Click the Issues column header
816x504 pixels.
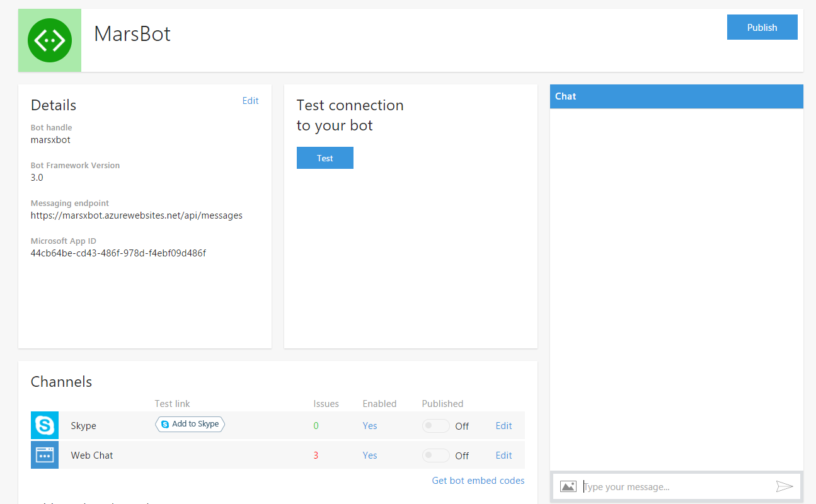pos(326,404)
